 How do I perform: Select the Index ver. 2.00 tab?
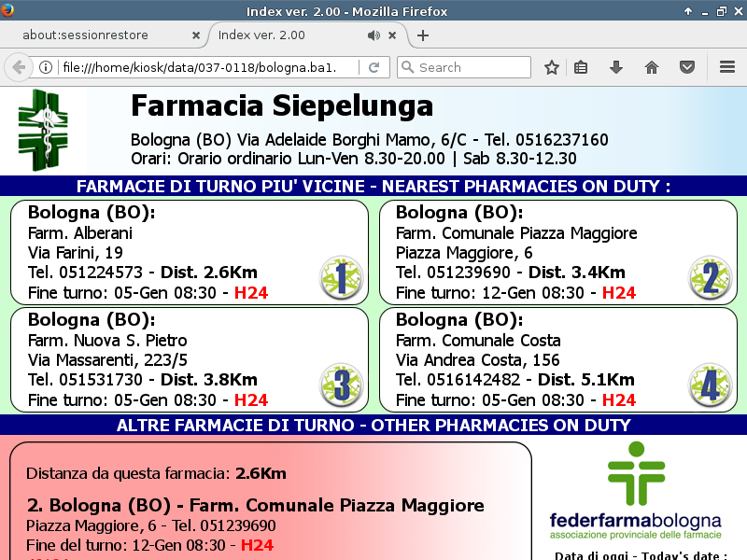click(x=280, y=35)
